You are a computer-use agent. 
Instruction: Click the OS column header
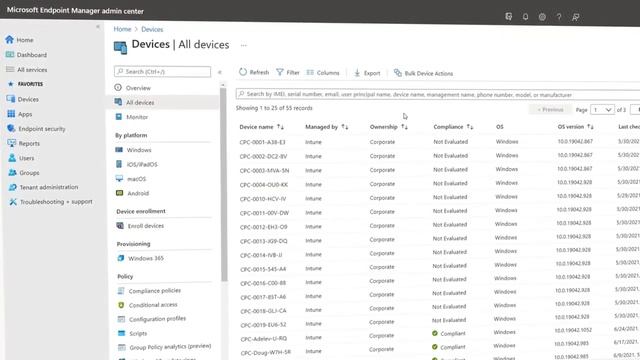pos(500,127)
